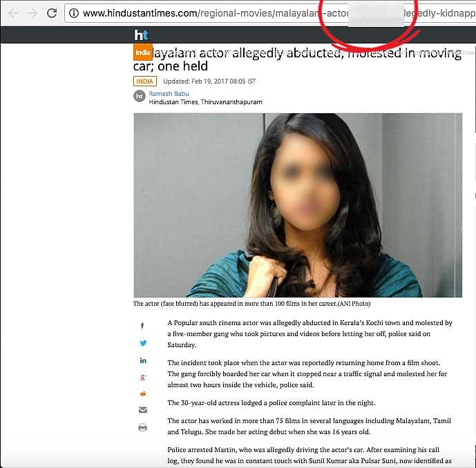Viewport: 476px width, 468px height.
Task: Open the INDIA section tag
Action: pos(145,81)
